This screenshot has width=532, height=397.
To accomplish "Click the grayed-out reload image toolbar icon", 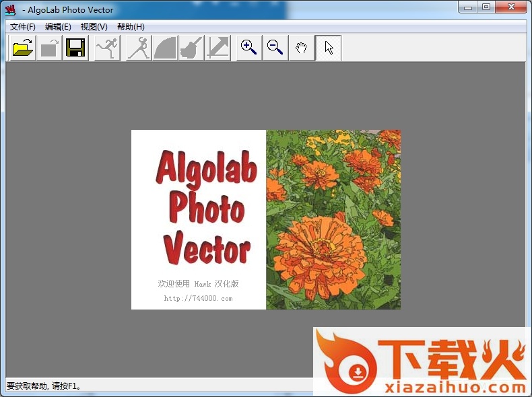I will (x=49, y=48).
